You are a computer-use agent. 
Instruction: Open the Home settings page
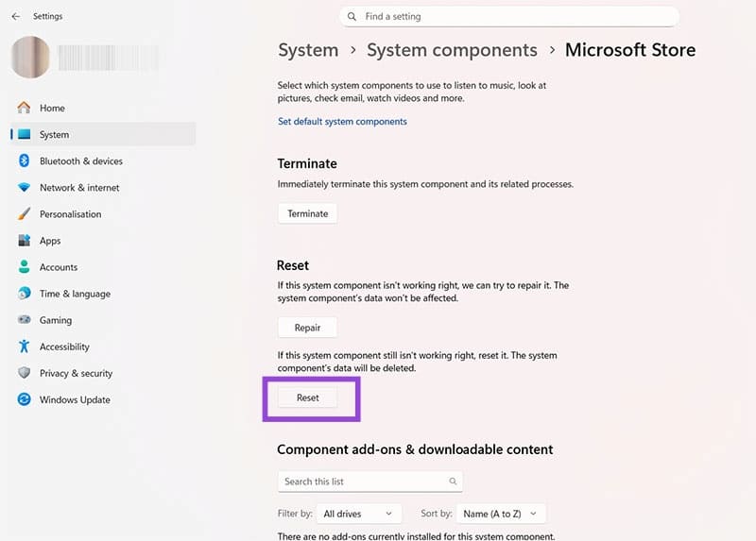pyautogui.click(x=103, y=108)
